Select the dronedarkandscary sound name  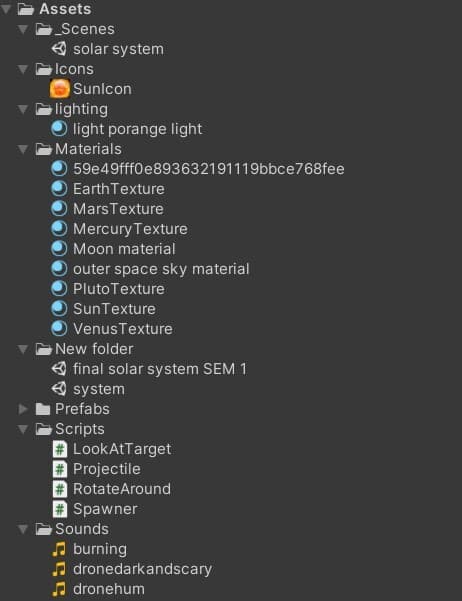point(142,570)
